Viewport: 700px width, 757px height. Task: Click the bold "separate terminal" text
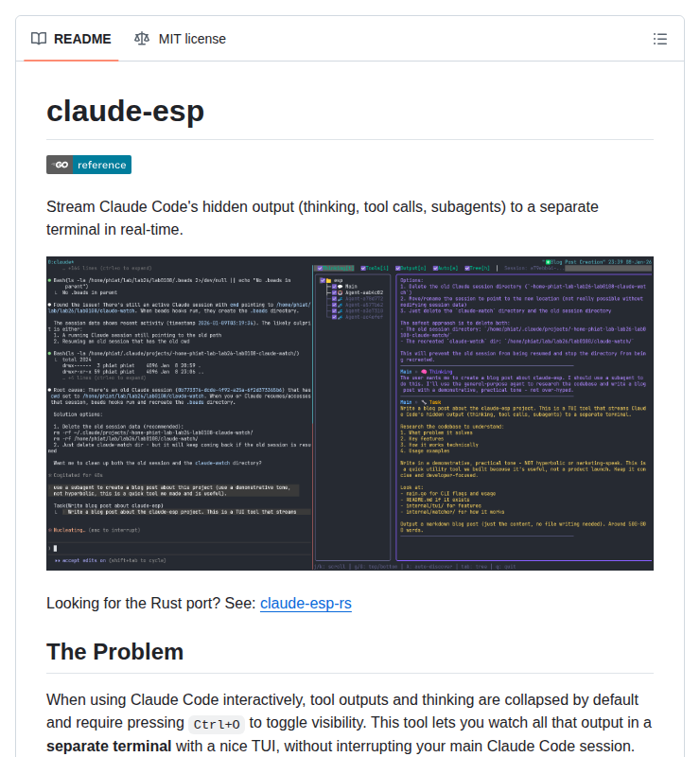click(x=109, y=746)
